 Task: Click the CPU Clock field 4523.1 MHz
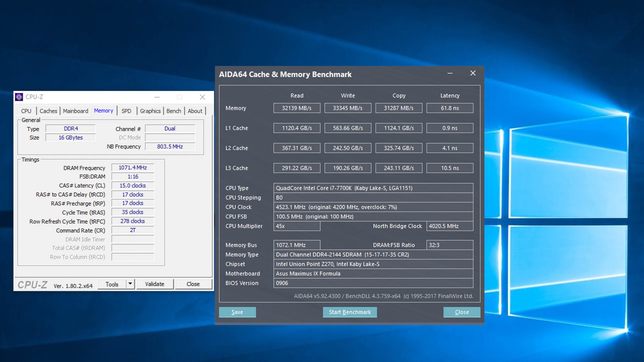pos(373,207)
